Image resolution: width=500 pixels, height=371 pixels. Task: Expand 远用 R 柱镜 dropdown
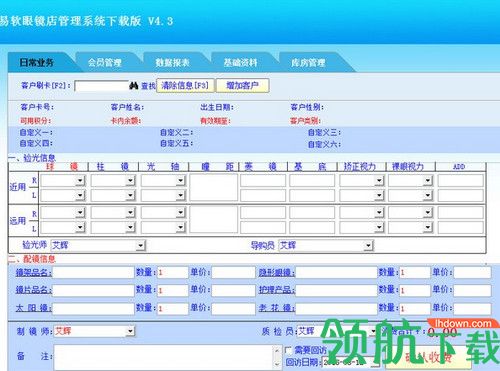pyautogui.click(x=130, y=213)
